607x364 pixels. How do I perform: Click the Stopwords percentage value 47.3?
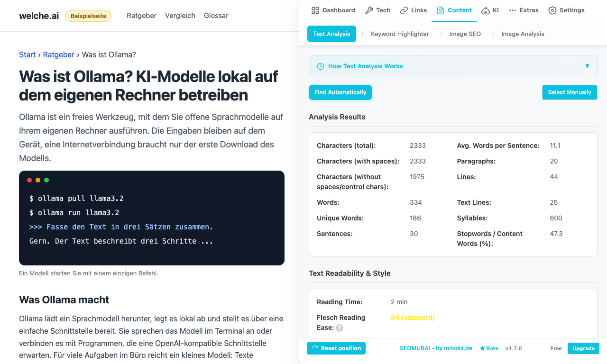click(x=556, y=234)
